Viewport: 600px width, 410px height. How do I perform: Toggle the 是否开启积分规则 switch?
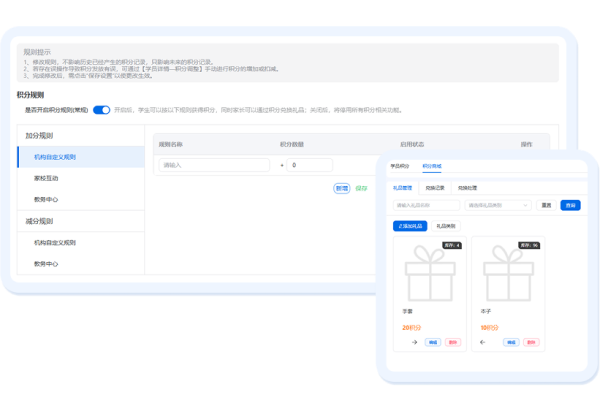[x=101, y=110]
